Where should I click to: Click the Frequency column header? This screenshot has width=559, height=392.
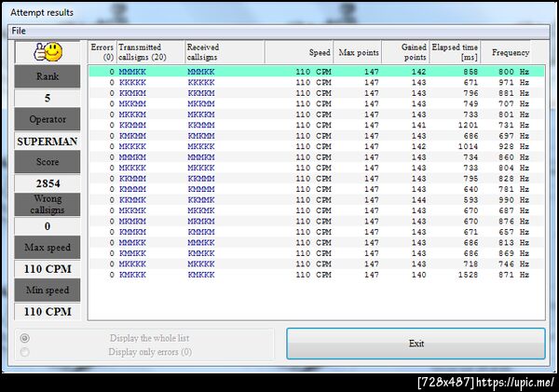point(506,52)
